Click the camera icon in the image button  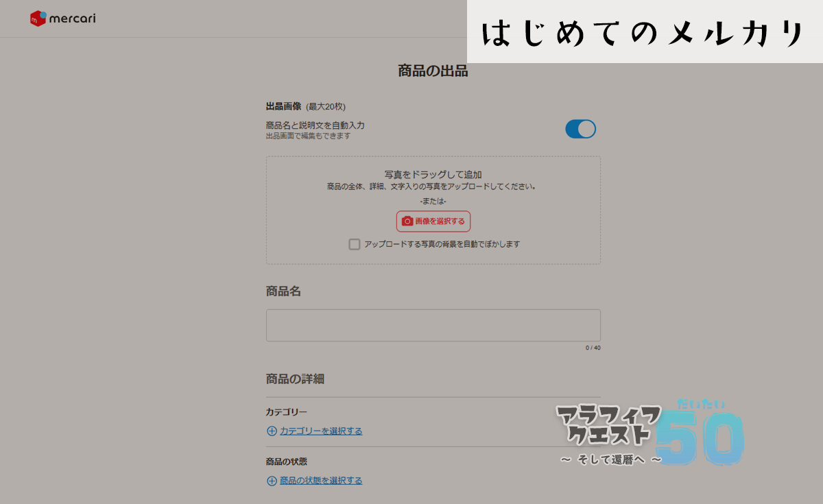coord(407,221)
